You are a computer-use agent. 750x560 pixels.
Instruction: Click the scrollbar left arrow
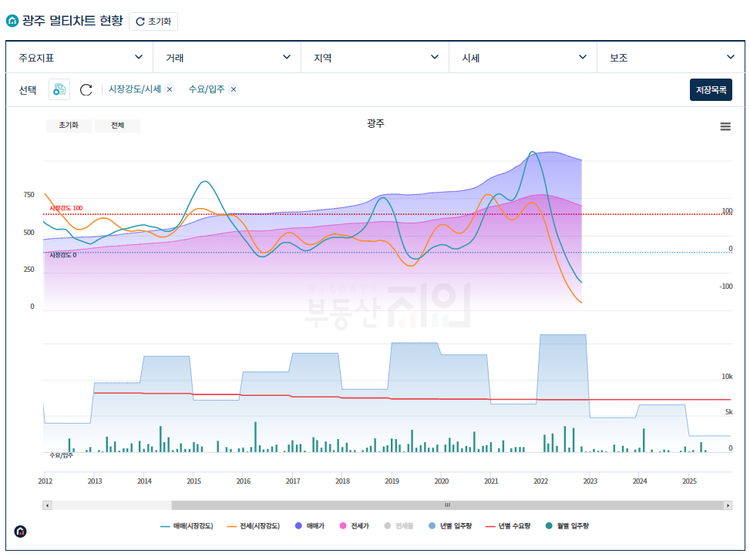[47, 505]
